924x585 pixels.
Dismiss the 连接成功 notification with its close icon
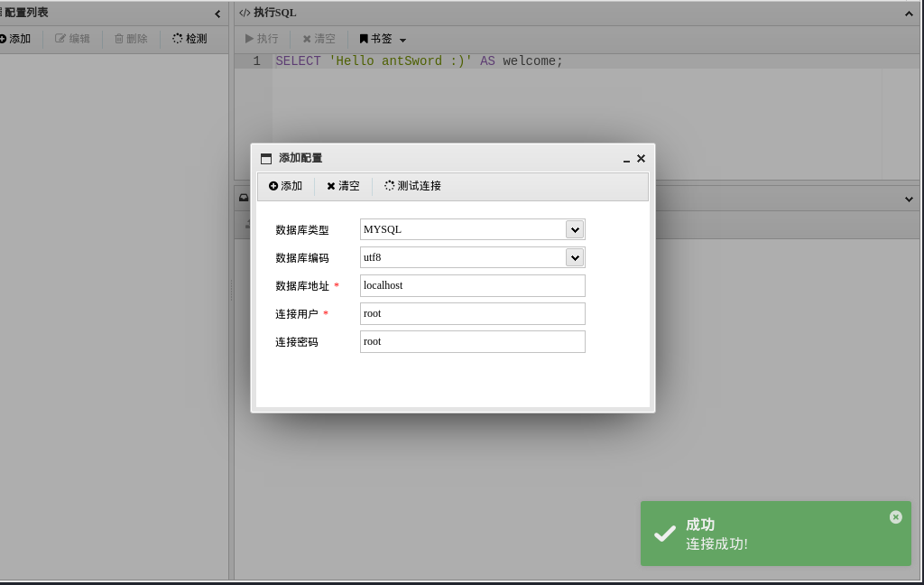[896, 517]
